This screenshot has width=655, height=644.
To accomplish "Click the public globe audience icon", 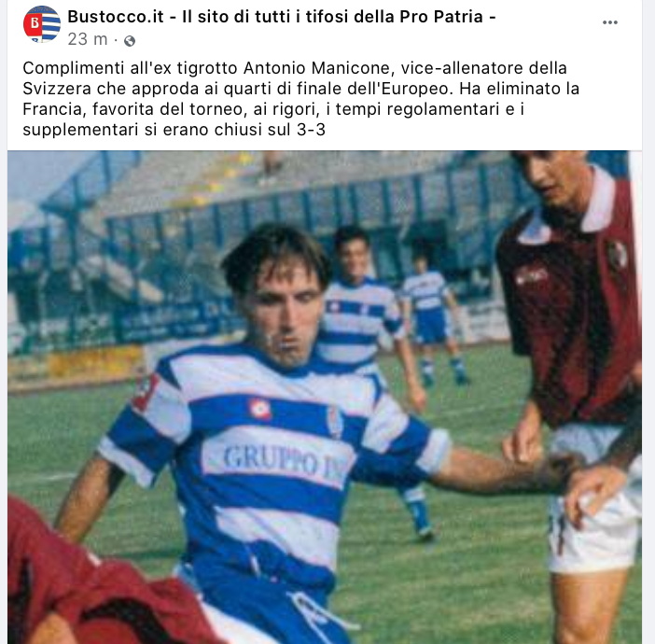I will click(x=130, y=40).
